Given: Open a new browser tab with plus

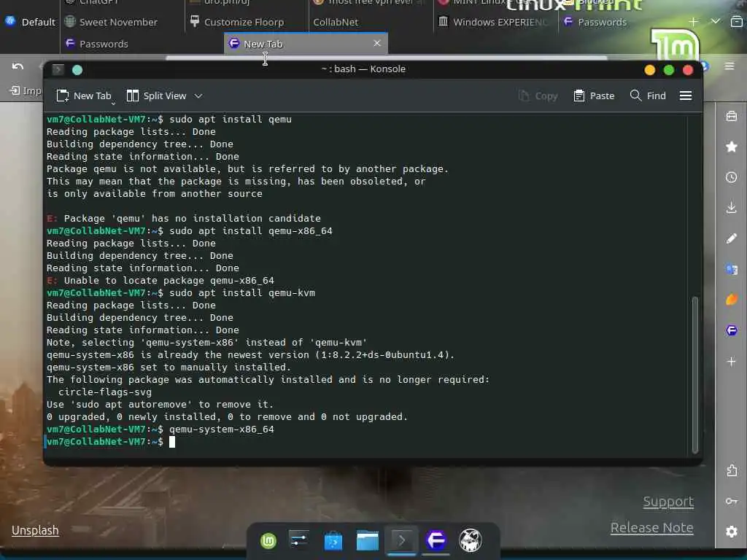Looking at the screenshot, I should click(693, 21).
